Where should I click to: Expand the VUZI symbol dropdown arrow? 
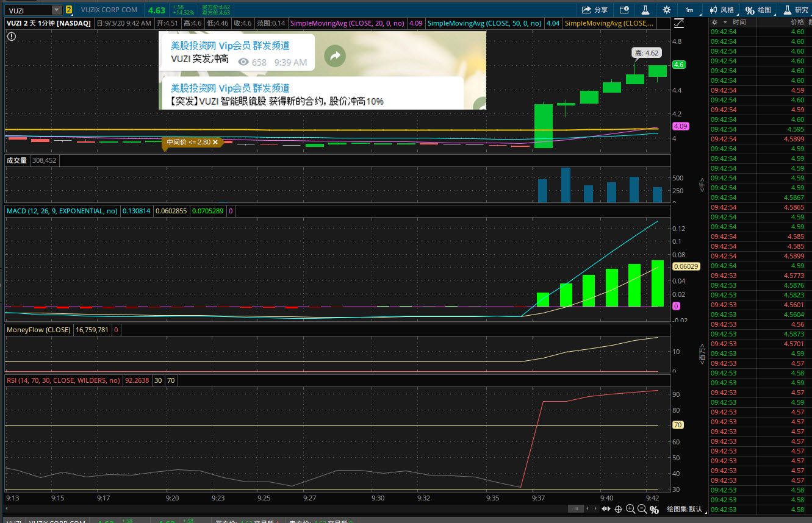tap(57, 10)
